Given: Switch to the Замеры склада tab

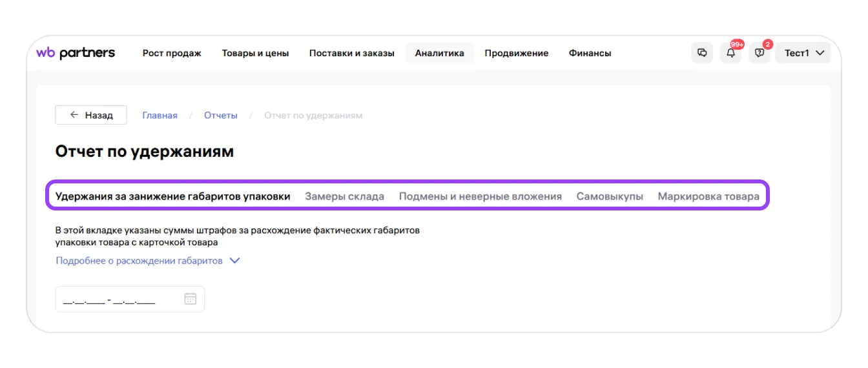Looking at the screenshot, I should 344,196.
